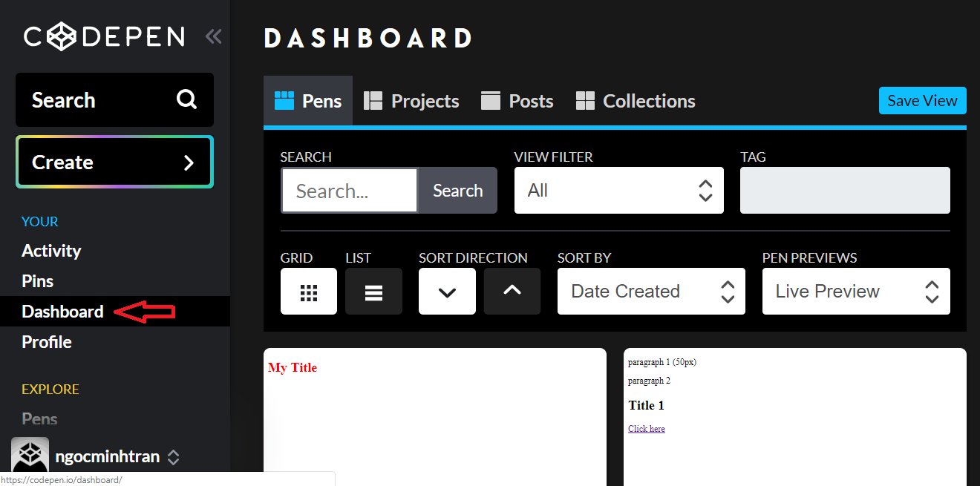Open the View Filter dropdown
The image size is (980, 486).
(618, 191)
